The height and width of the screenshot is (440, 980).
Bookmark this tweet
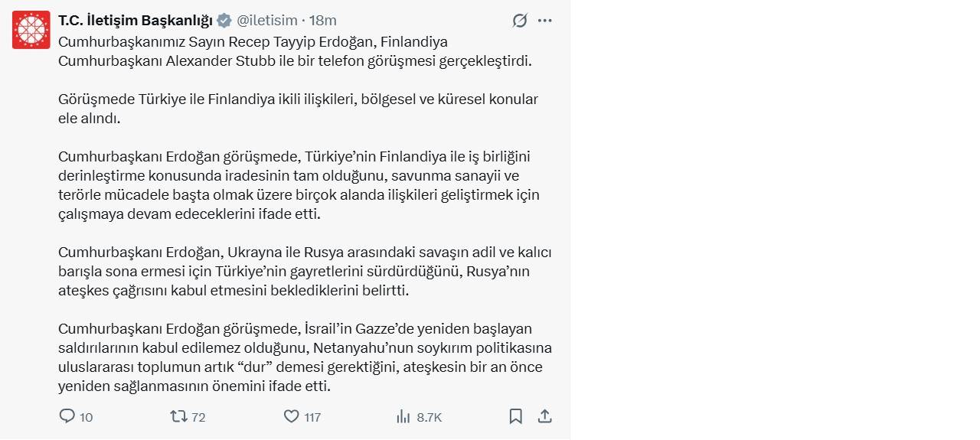(x=516, y=416)
